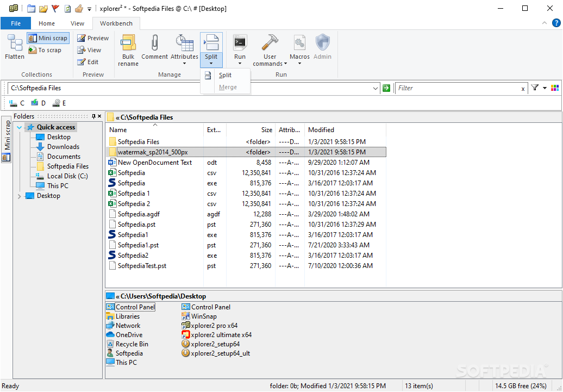563x392 pixels.
Task: Clear the filter with the x button
Action: click(x=523, y=89)
